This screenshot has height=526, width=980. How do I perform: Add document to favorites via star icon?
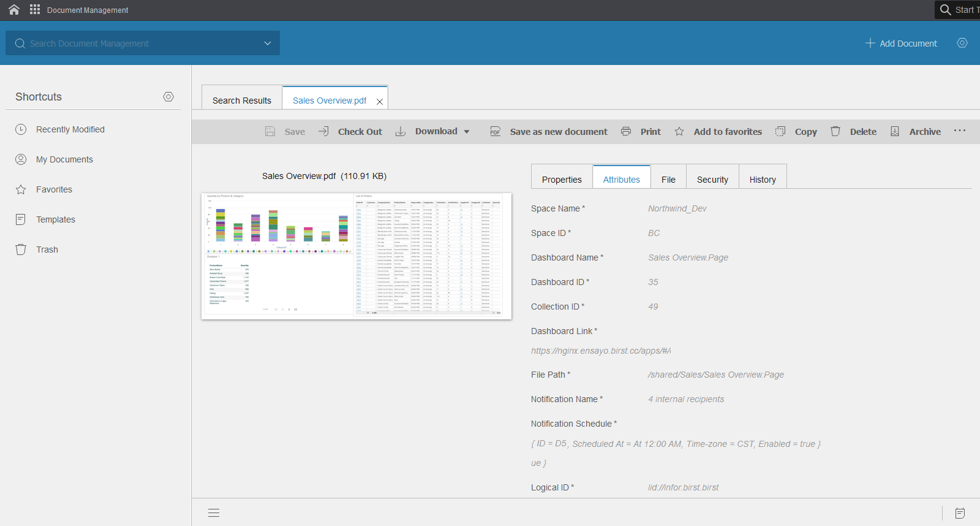679,131
